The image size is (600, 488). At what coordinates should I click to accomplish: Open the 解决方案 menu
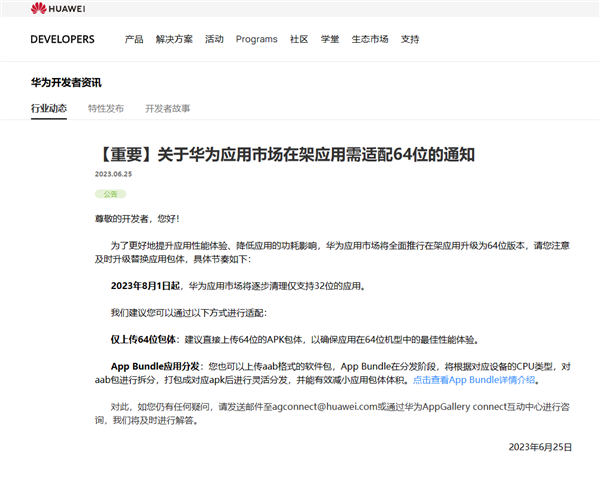point(174,39)
